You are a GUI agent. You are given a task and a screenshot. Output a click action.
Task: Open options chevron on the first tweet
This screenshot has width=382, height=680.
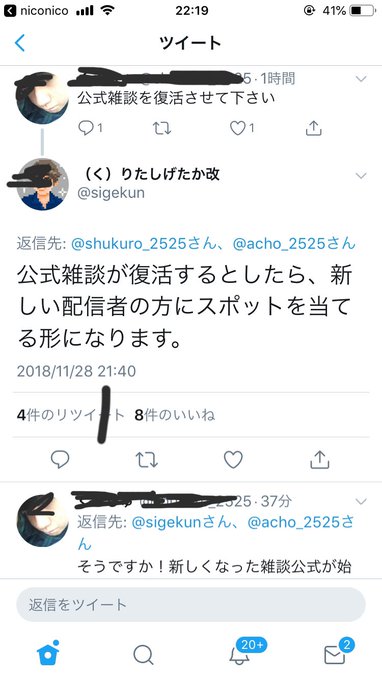pos(361,79)
